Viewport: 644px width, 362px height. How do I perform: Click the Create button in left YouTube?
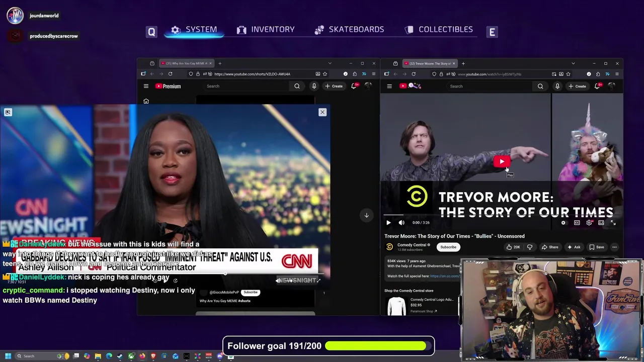(x=334, y=86)
